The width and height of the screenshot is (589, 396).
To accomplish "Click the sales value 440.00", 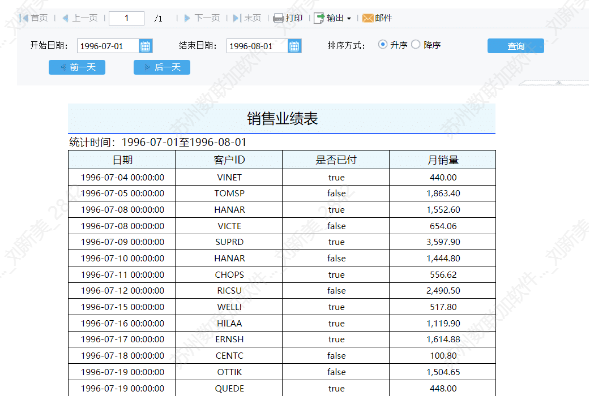I will [443, 177].
